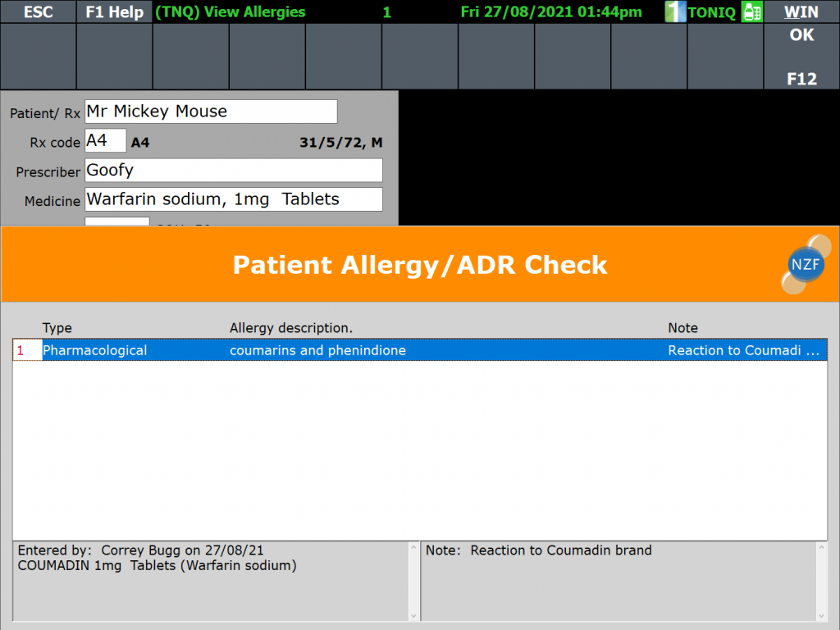Click the Note column header

682,328
